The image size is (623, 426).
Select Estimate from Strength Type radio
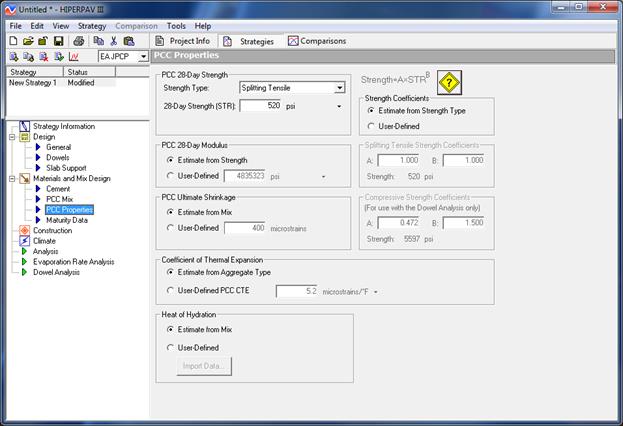pyautogui.click(x=371, y=110)
